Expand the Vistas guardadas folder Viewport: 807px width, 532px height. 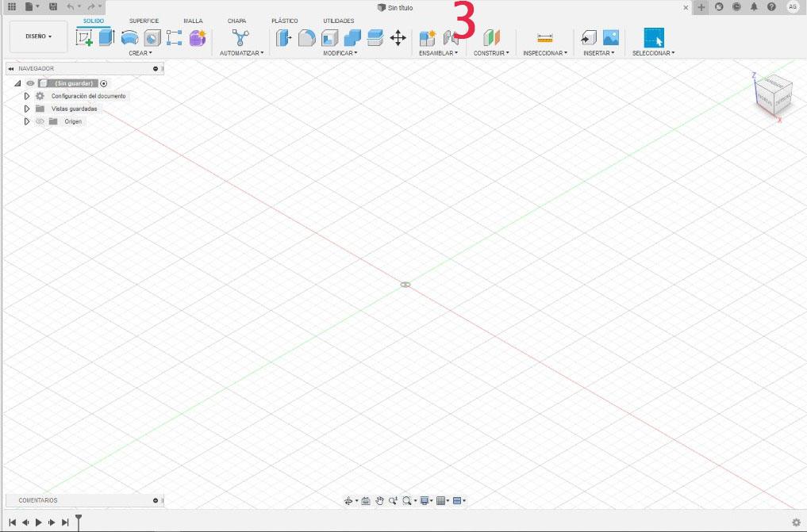coord(27,109)
